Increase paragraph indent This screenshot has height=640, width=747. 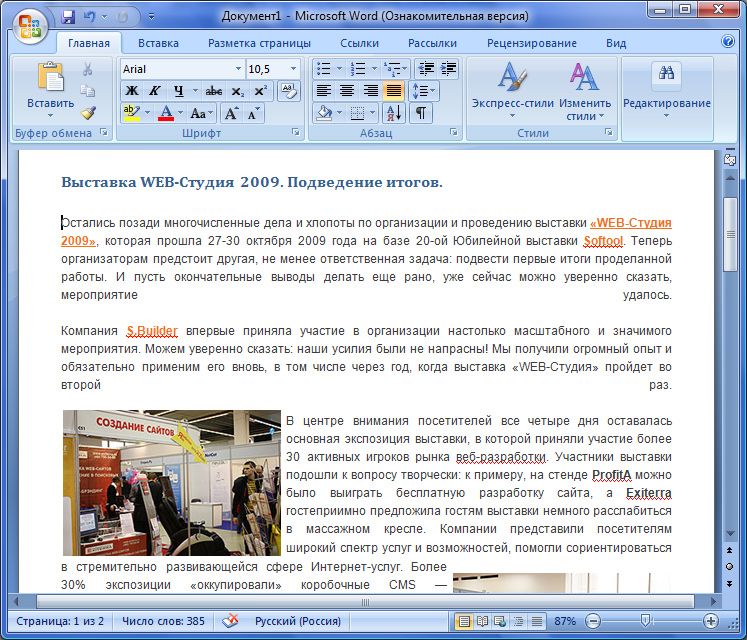point(448,69)
